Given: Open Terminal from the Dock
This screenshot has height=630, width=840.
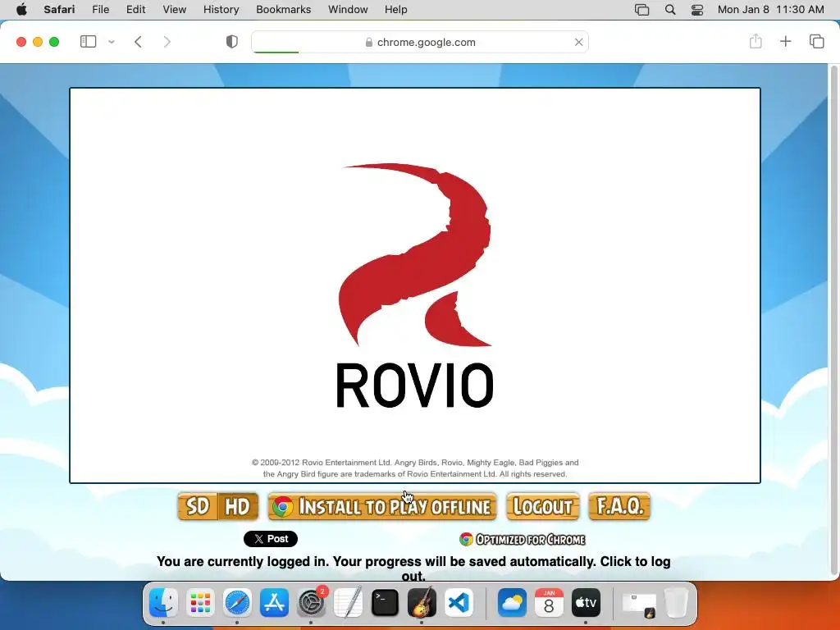Looking at the screenshot, I should (x=386, y=603).
